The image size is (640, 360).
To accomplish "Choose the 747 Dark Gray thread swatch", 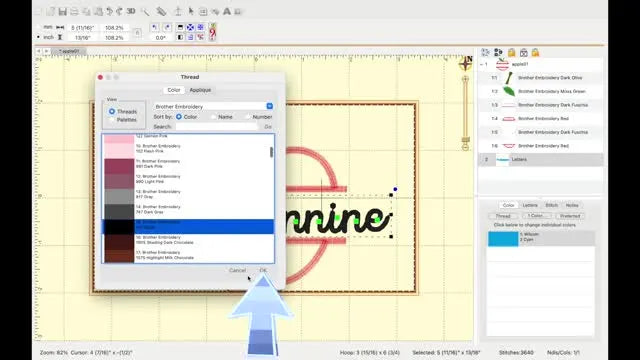I will click(x=119, y=212).
